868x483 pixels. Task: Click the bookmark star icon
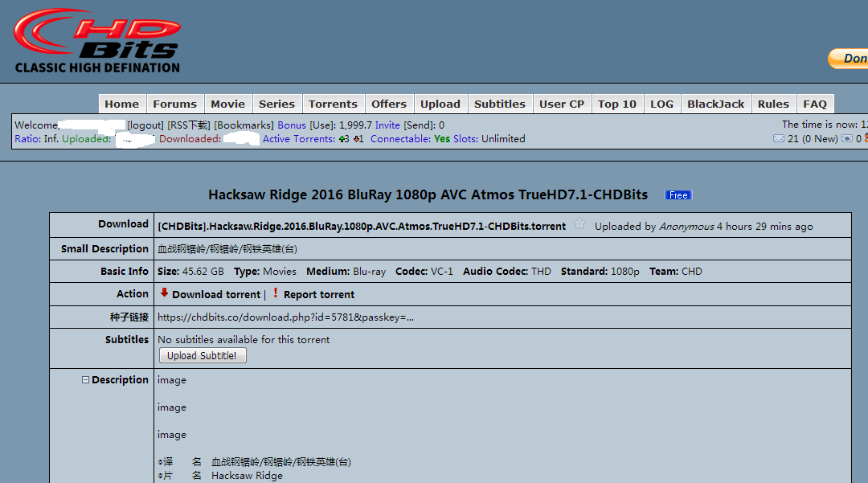[x=579, y=225]
